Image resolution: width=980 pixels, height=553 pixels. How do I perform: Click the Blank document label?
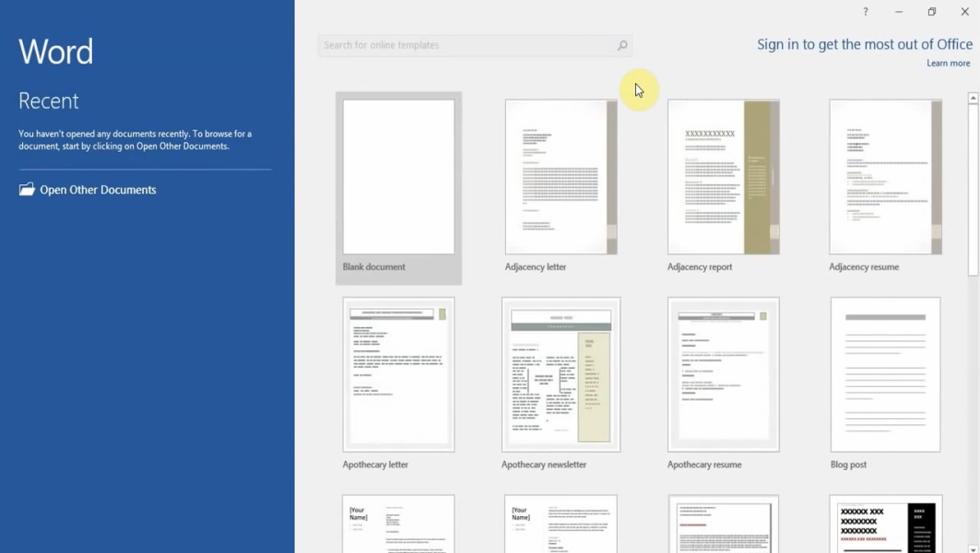coord(373,266)
